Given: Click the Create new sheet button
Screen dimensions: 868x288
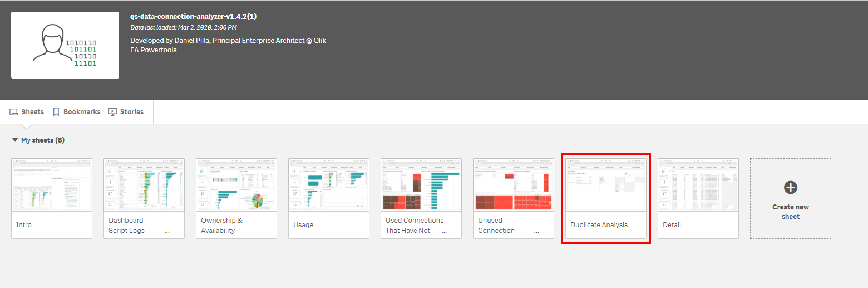Looking at the screenshot, I should point(790,212).
